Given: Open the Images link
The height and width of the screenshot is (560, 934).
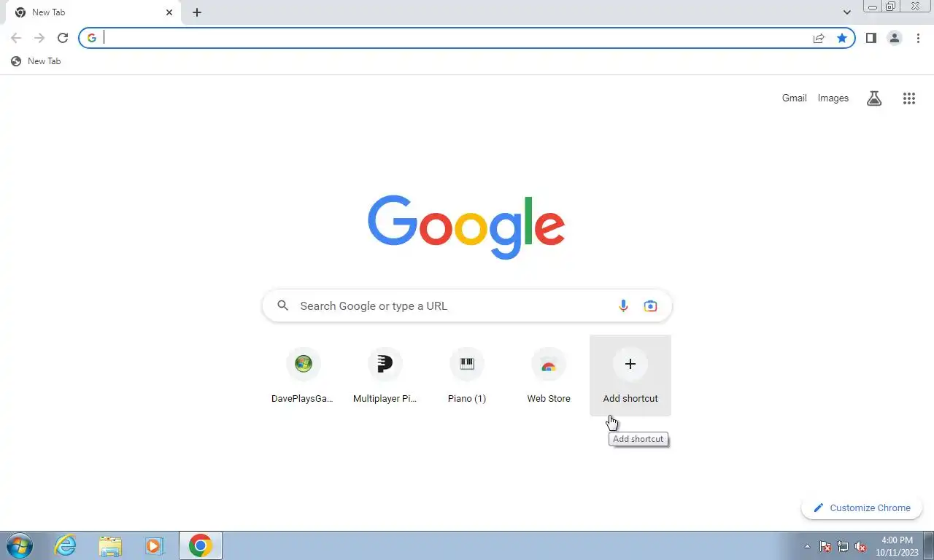Looking at the screenshot, I should (x=833, y=98).
